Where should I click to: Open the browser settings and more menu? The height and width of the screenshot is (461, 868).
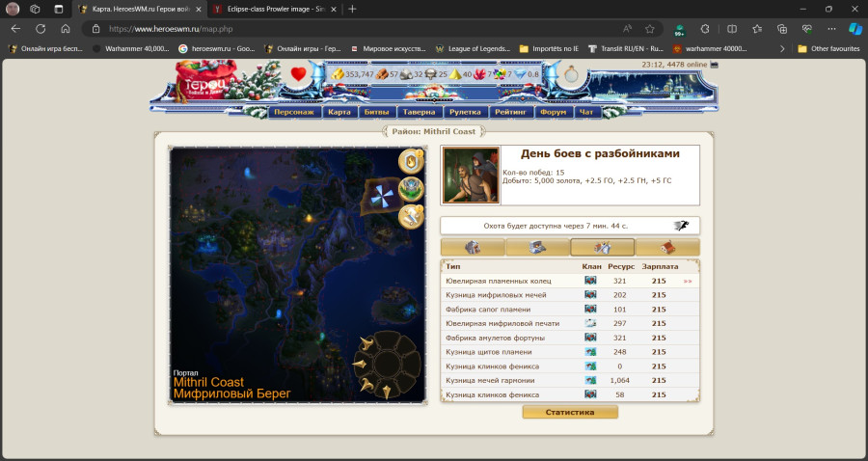tap(831, 29)
